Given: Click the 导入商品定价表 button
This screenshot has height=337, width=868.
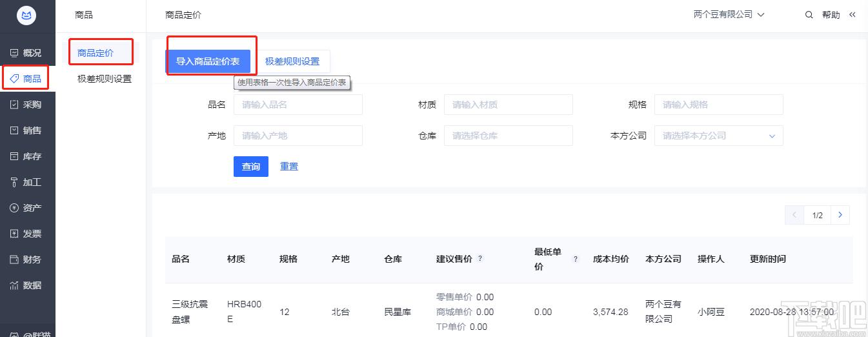Looking at the screenshot, I should (208, 61).
